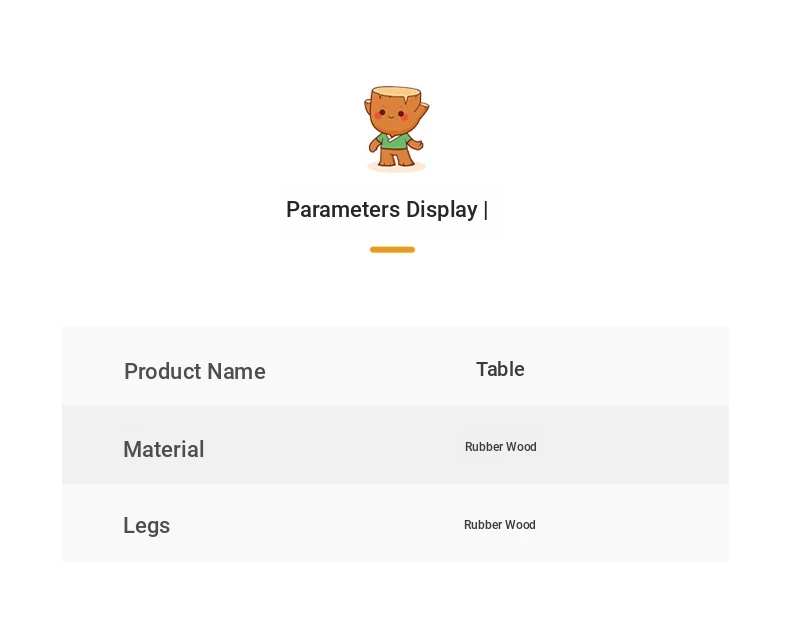Select the Legs label

(x=147, y=526)
